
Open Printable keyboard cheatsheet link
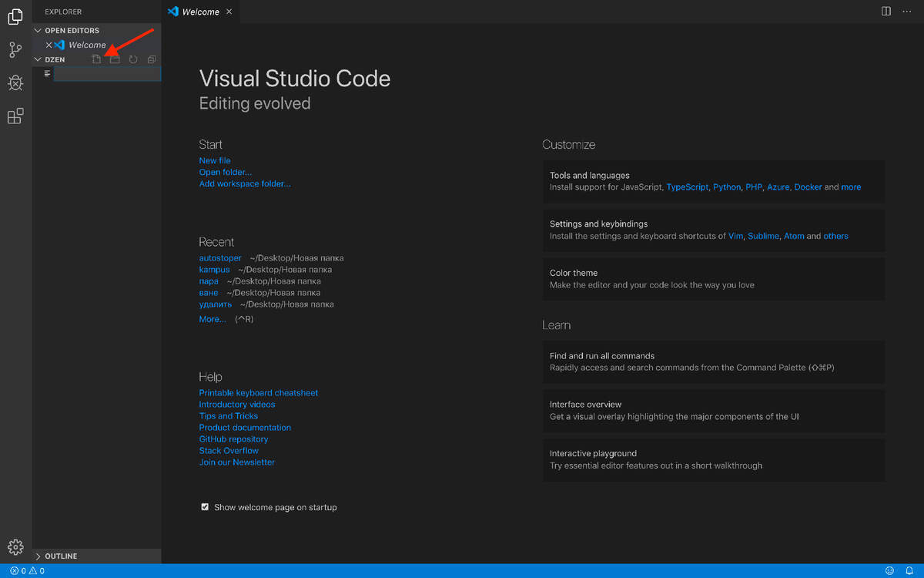[x=259, y=393]
